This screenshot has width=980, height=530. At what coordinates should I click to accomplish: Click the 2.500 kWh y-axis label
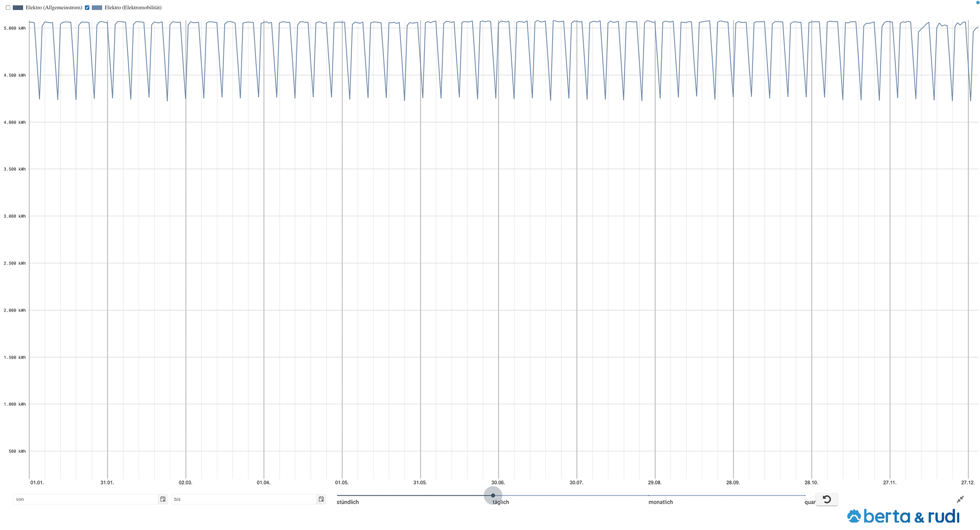(15, 263)
